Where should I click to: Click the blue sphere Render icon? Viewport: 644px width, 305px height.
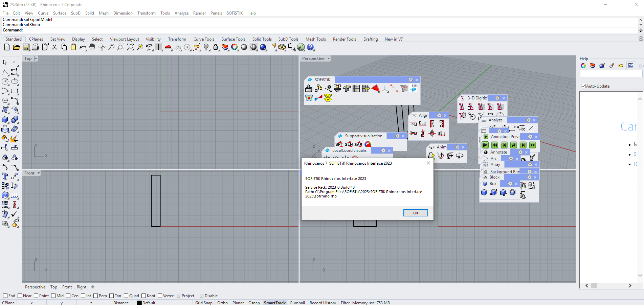click(x=263, y=47)
